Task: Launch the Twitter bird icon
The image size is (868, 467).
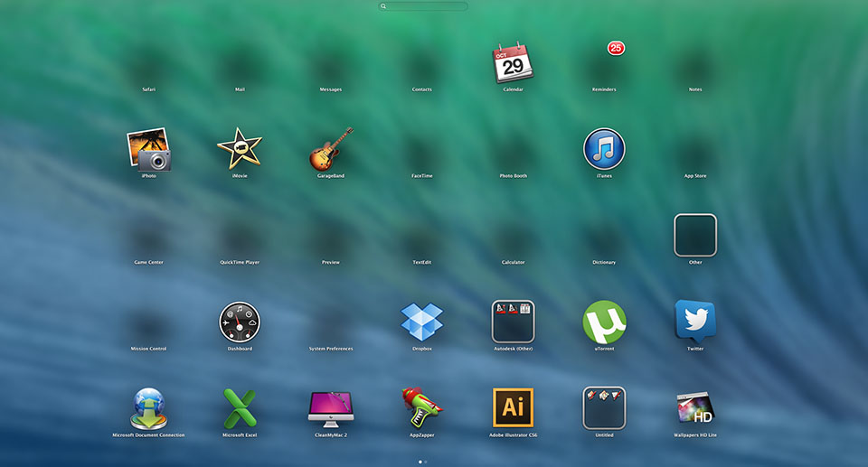Action: coord(695,321)
